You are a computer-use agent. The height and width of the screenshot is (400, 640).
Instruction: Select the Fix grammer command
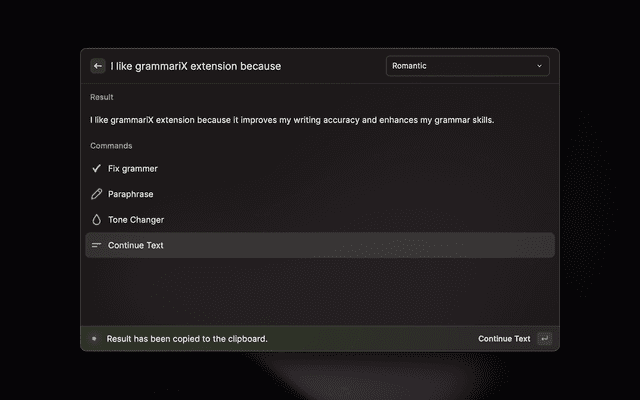tap(133, 169)
